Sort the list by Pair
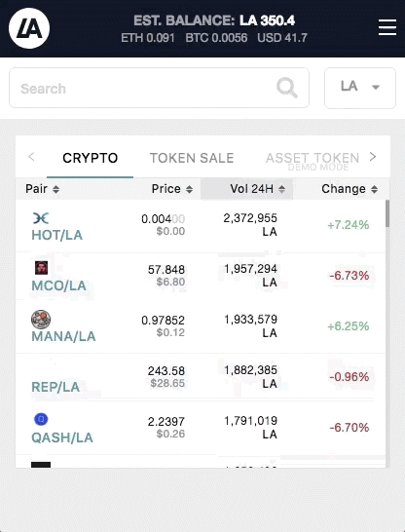 (43, 189)
